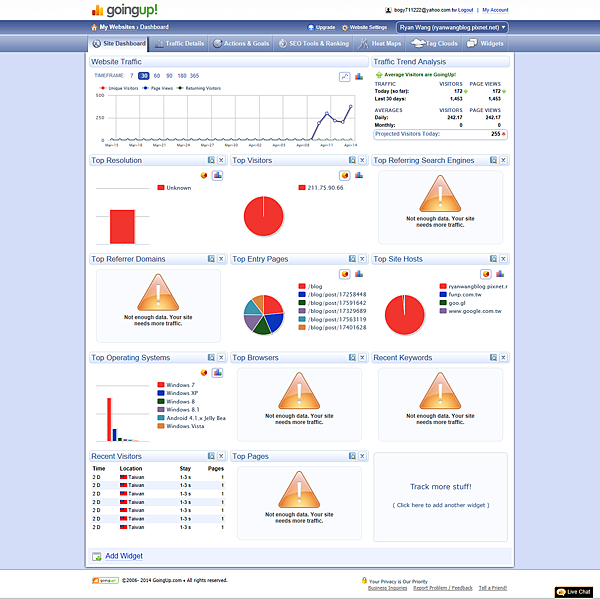Viewport: 600px width, 599px height.
Task: Select pie chart icon in Top Operating Systems
Action: click(x=204, y=372)
